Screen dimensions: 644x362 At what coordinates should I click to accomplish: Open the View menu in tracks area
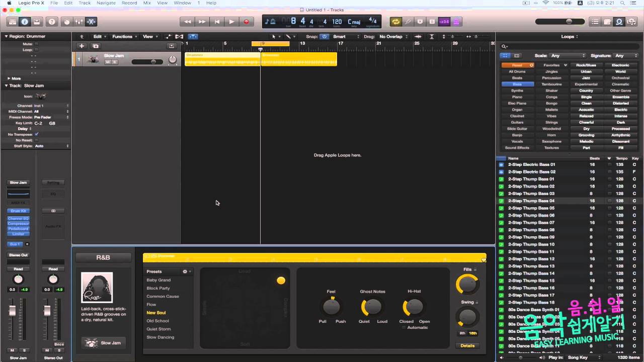tap(149, 37)
